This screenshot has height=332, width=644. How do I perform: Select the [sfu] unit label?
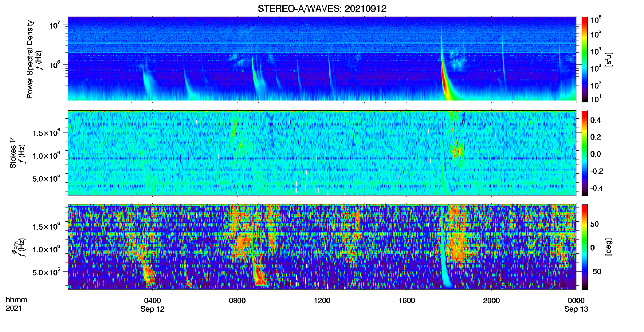point(609,59)
